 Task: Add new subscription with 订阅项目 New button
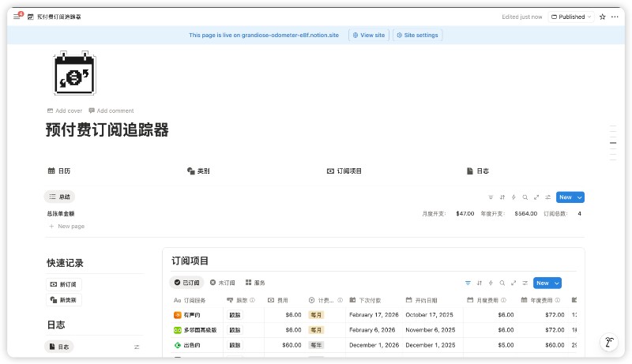[543, 283]
